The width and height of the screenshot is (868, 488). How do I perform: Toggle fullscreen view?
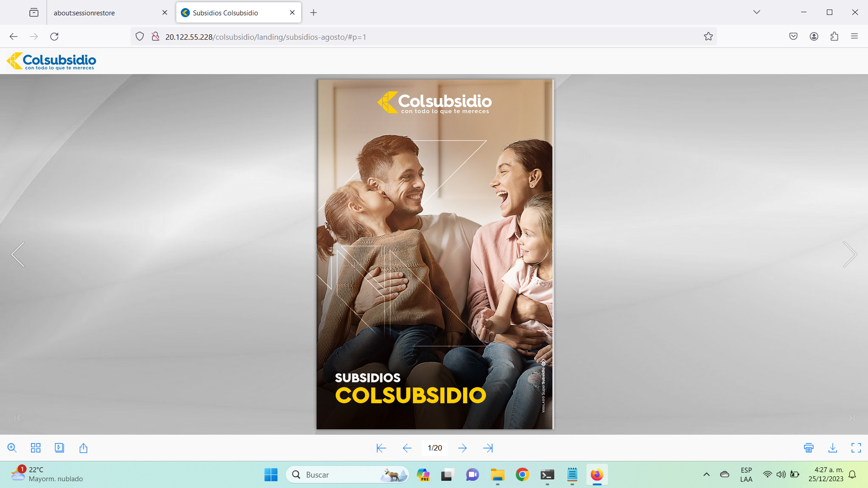coord(856,448)
